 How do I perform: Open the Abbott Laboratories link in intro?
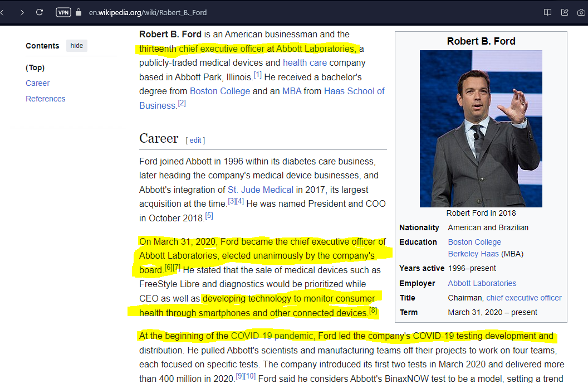[x=315, y=49]
